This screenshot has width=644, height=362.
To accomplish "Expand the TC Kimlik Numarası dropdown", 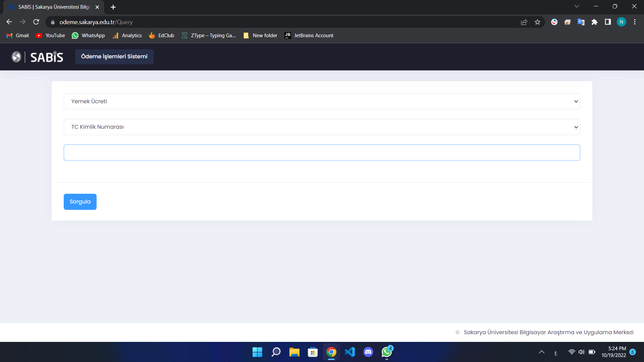I will 322,127.
